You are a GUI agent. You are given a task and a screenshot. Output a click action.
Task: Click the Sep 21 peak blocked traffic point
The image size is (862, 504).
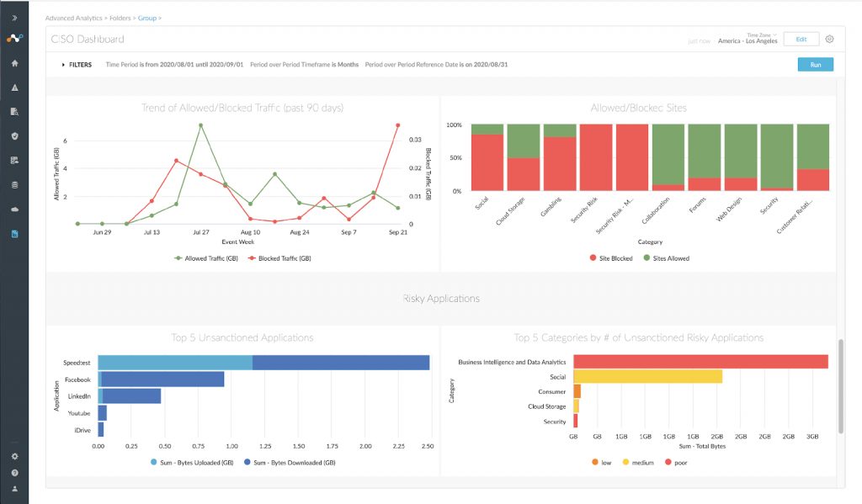click(398, 125)
